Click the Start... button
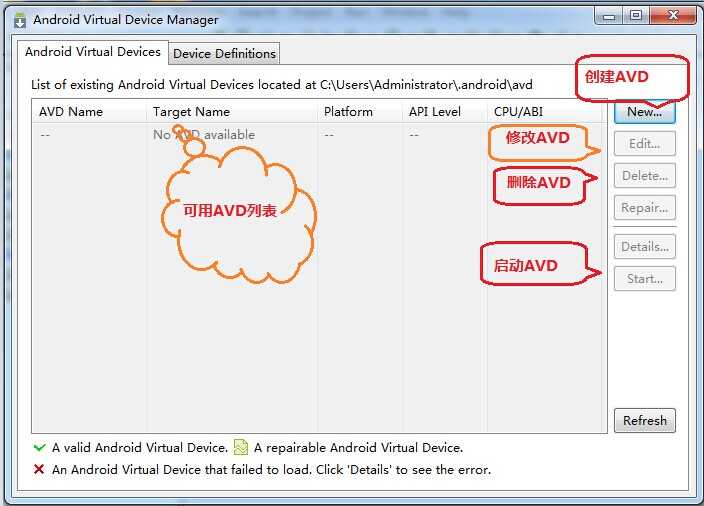 pos(644,279)
